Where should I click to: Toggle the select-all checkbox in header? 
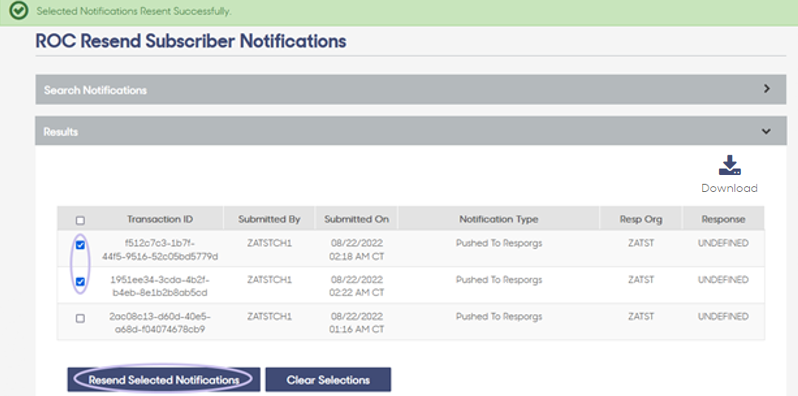point(80,220)
